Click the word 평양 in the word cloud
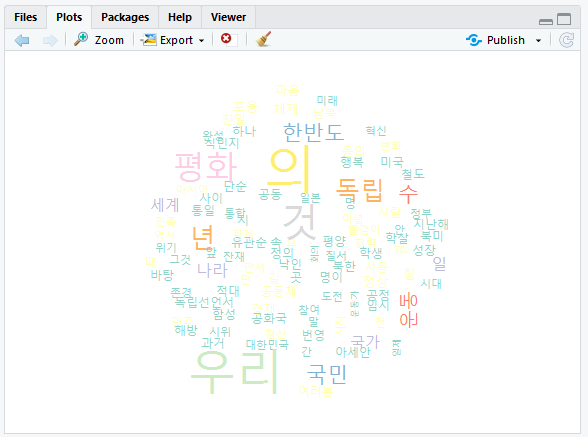The width and height of the screenshot is (588, 437). click(x=334, y=241)
